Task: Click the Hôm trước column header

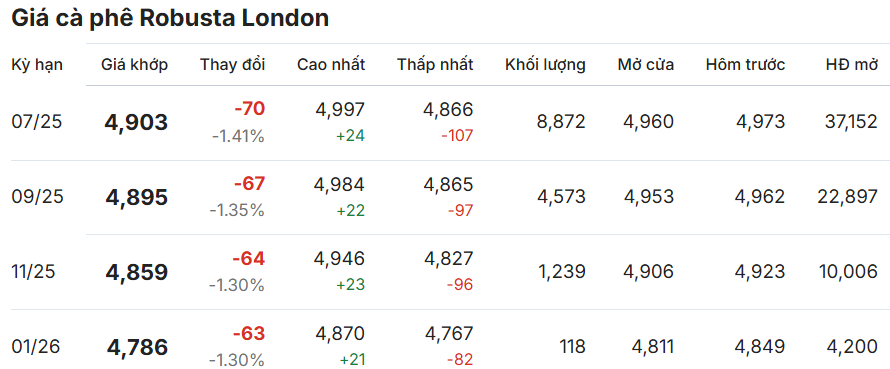Action: pos(745,65)
